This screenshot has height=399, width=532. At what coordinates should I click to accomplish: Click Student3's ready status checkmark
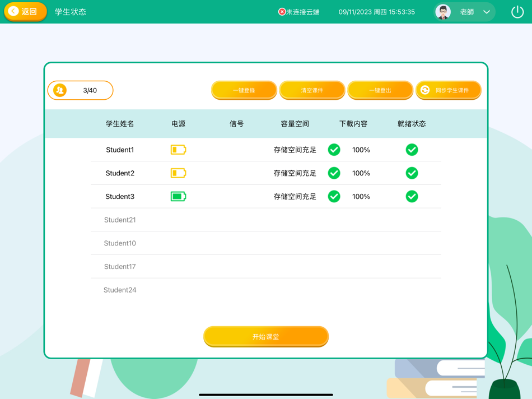pyautogui.click(x=412, y=196)
